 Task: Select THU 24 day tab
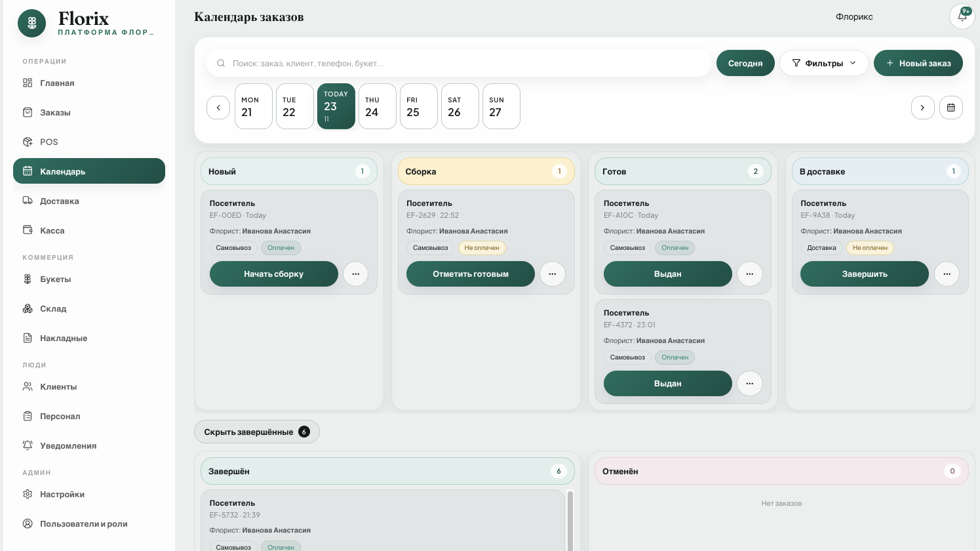click(378, 106)
